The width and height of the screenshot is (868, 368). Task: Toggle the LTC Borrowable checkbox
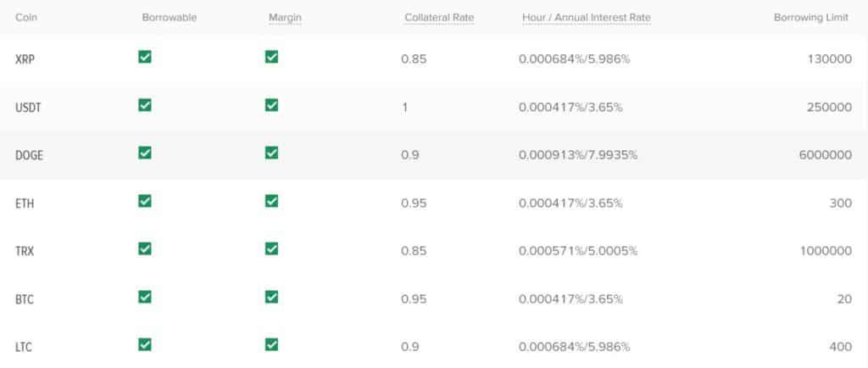(145, 344)
